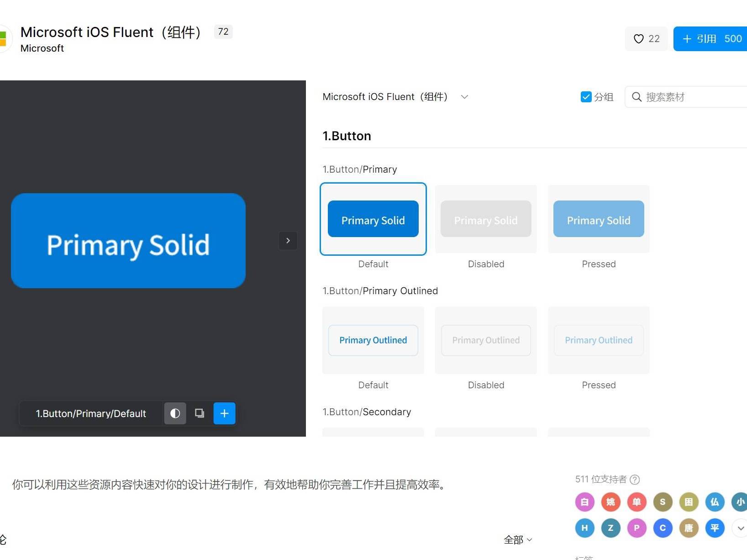This screenshot has height=560, width=747.
Task: Click the 72 count badge beside title
Action: (223, 32)
